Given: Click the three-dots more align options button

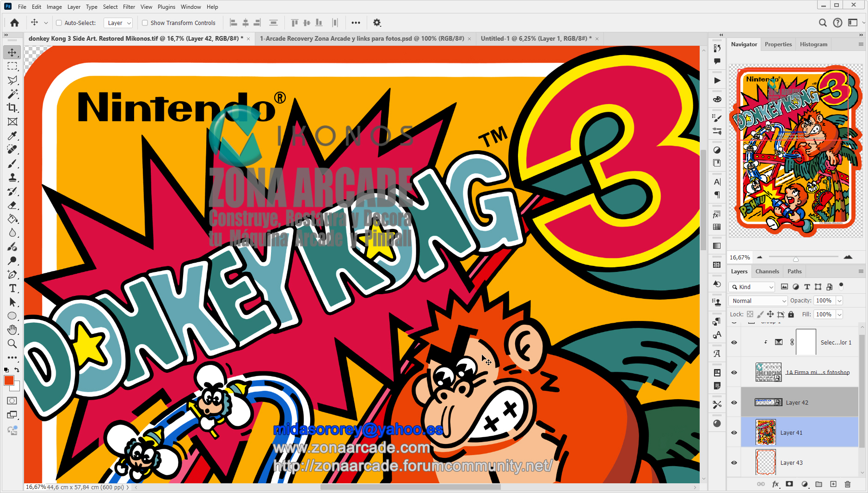Looking at the screenshot, I should [x=356, y=23].
